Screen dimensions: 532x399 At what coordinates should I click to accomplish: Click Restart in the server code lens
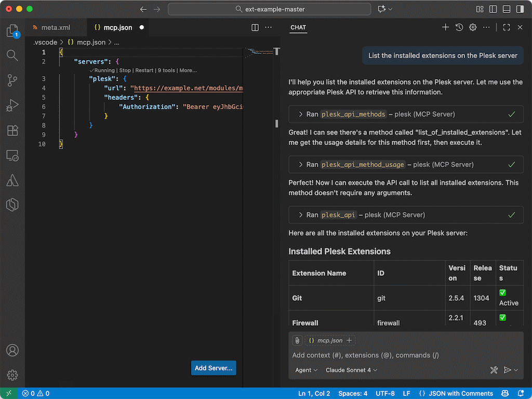(x=144, y=70)
